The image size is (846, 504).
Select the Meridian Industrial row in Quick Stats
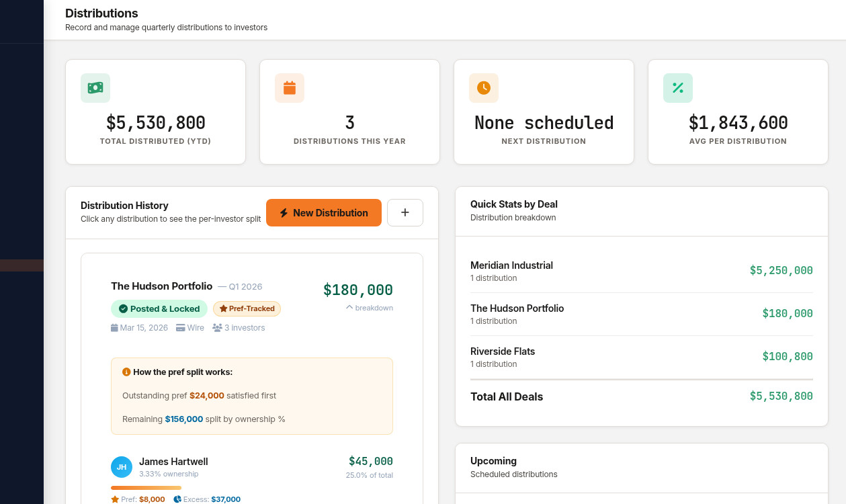tap(641, 270)
